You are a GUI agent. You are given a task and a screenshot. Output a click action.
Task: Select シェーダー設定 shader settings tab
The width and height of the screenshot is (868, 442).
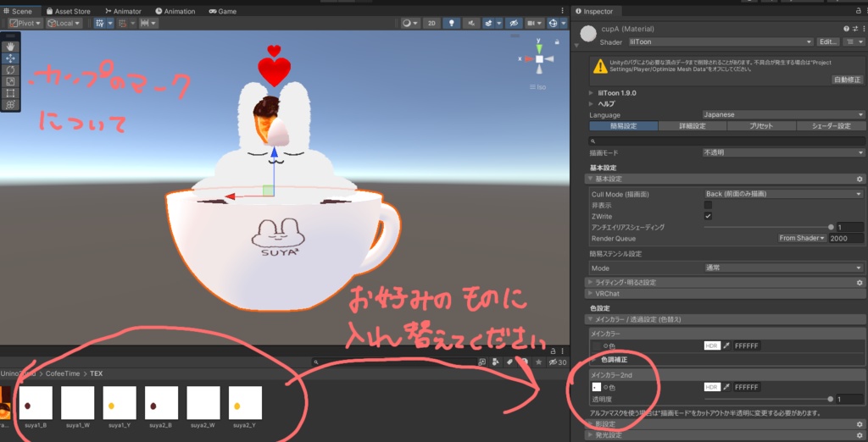[x=831, y=126]
